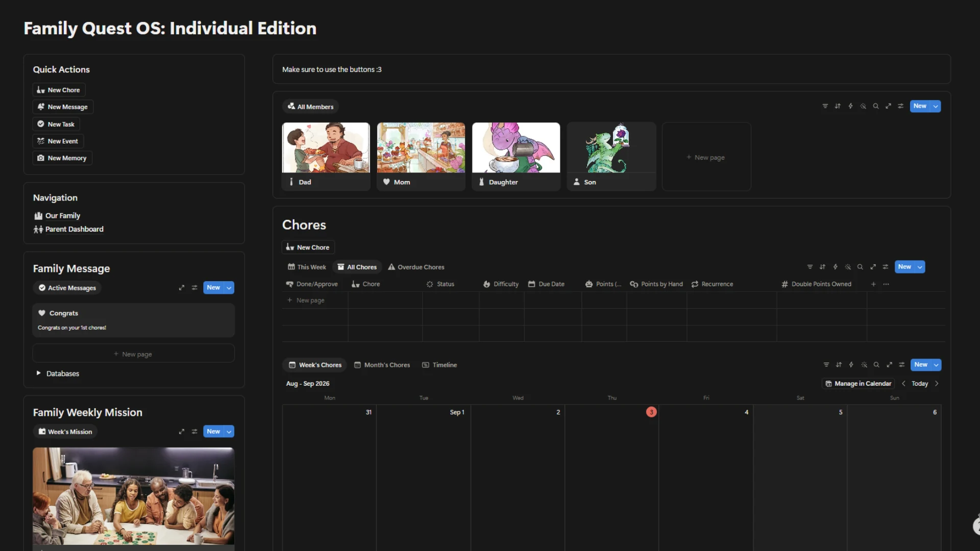980x551 pixels.
Task: Click New Chore button under Chores heading
Action: [x=308, y=247]
